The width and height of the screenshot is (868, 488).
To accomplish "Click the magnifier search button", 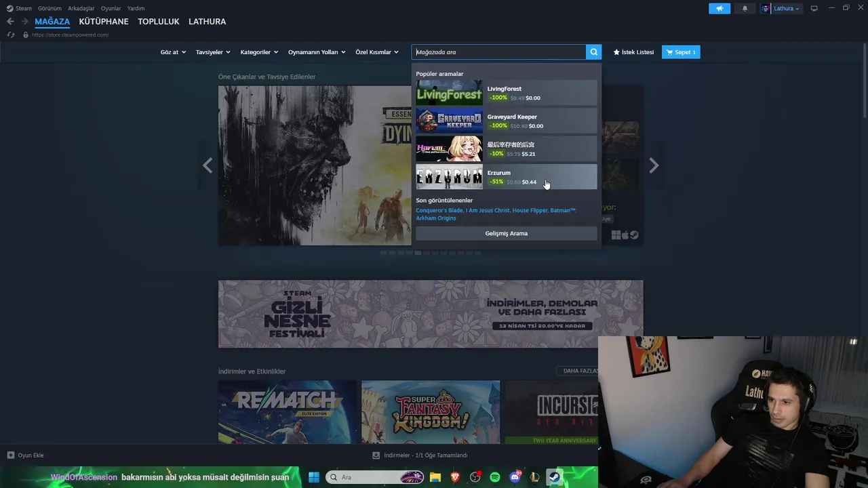I will coord(594,52).
